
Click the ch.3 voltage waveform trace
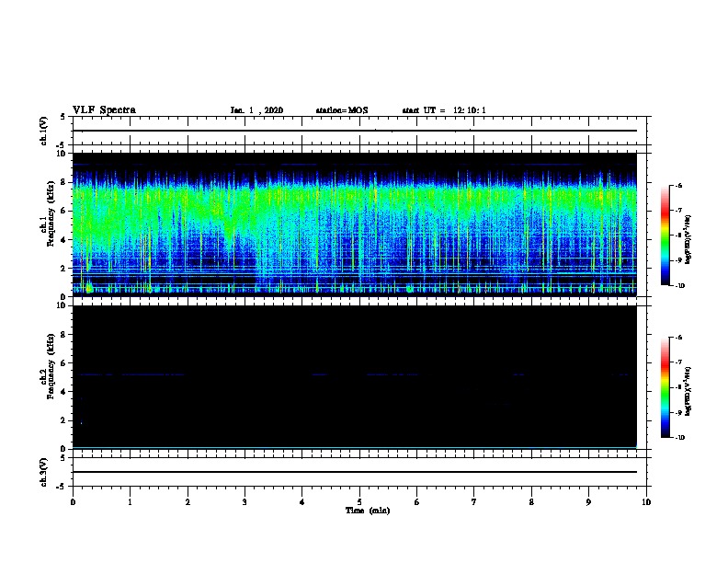354,472
